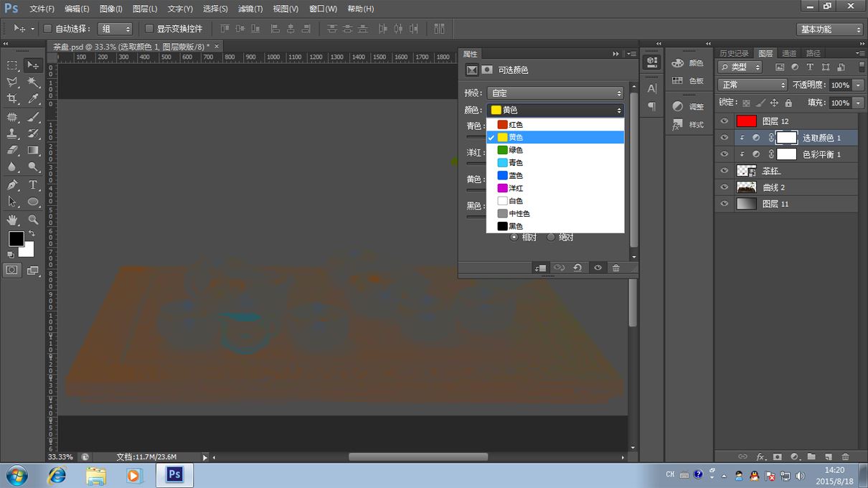Select the Horizontal Type tool

(33, 185)
